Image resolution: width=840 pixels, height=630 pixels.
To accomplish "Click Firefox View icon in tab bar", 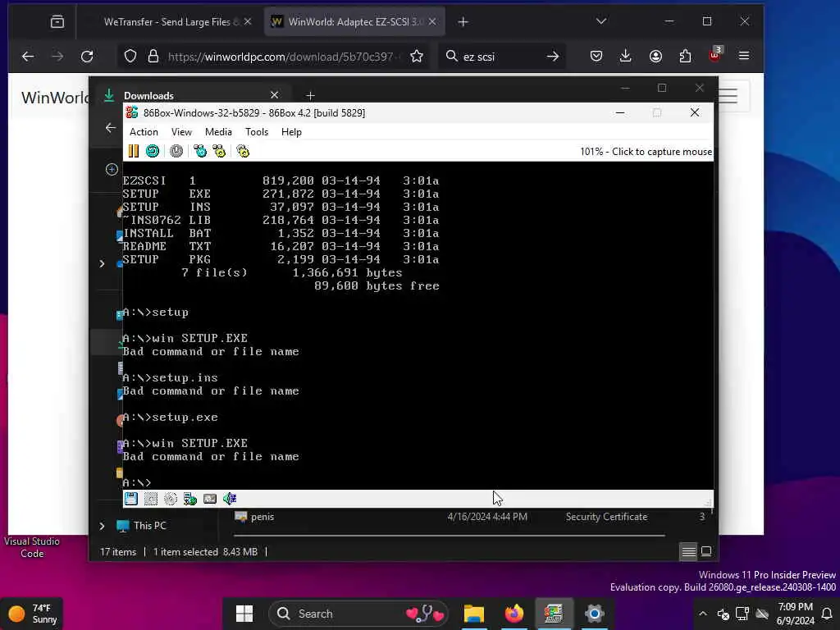I will (x=57, y=22).
